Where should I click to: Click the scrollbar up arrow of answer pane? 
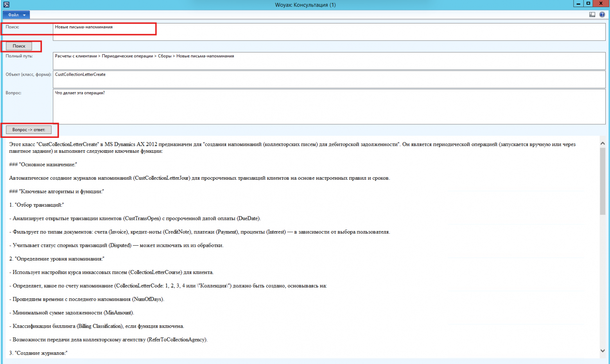pyautogui.click(x=603, y=143)
